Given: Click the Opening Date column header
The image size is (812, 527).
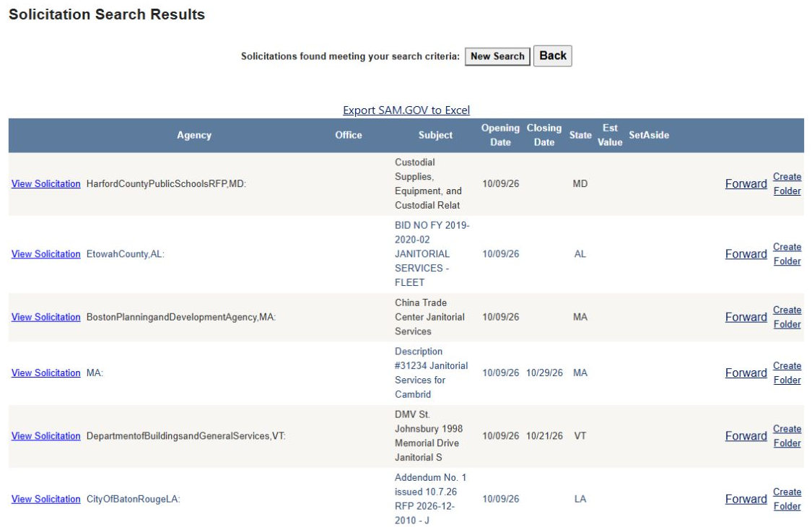Looking at the screenshot, I should point(500,135).
